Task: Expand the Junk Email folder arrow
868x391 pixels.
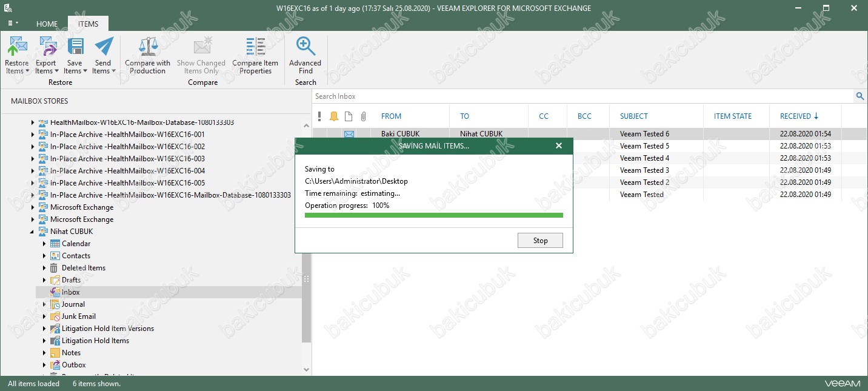Action: tap(44, 316)
